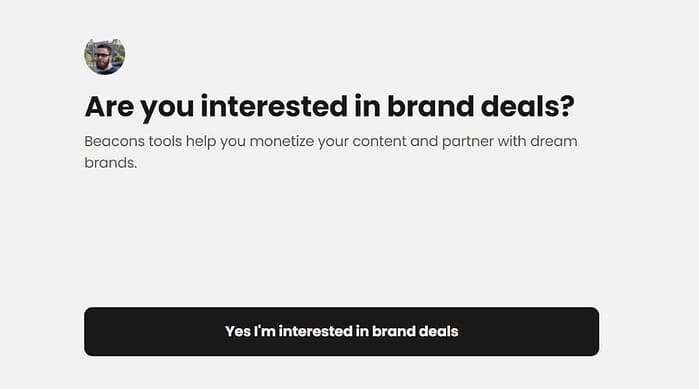Click the empty area below the description
This screenshot has width=699, height=389.
pos(341,238)
